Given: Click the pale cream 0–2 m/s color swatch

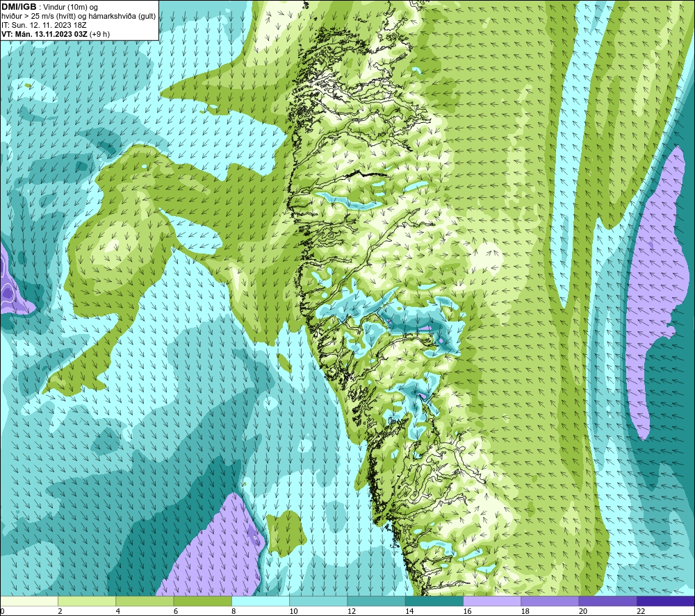Looking at the screenshot, I should click(x=28, y=601).
